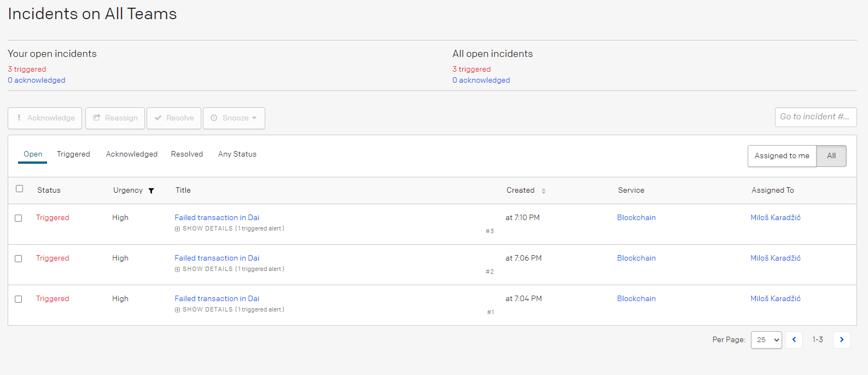
Task: Open the Blockchain service link in first row
Action: coord(636,218)
